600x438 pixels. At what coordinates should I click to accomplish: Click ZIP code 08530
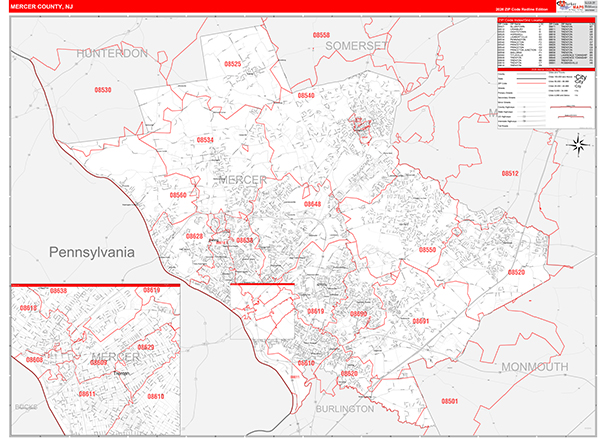(103, 90)
